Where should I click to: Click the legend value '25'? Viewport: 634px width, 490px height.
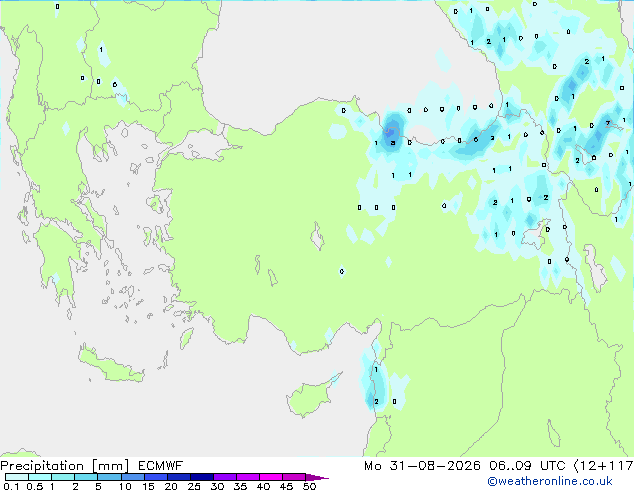click(x=194, y=486)
